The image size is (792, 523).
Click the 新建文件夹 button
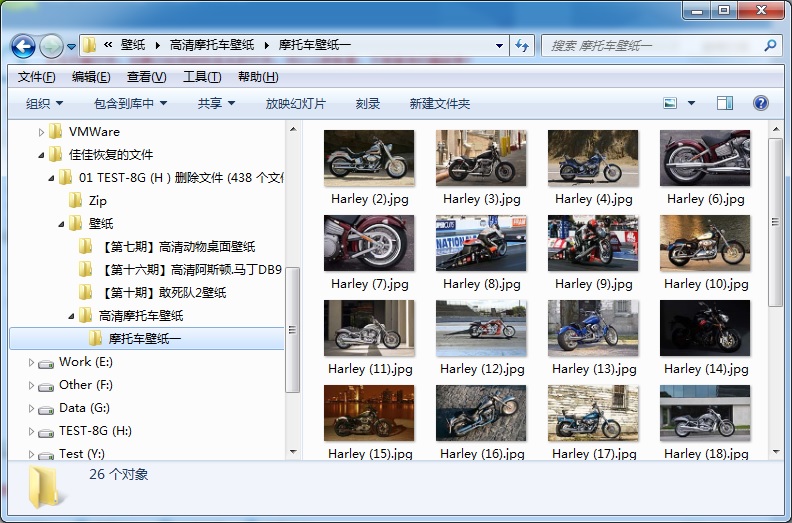[439, 104]
